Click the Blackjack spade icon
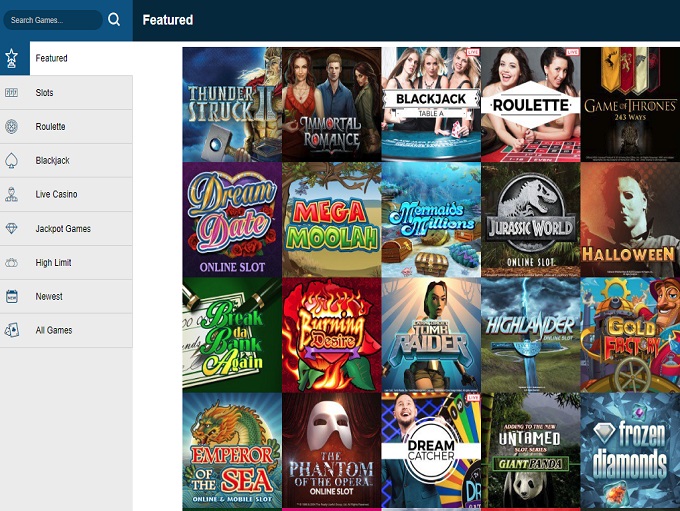The width and height of the screenshot is (680, 511). click(11, 160)
